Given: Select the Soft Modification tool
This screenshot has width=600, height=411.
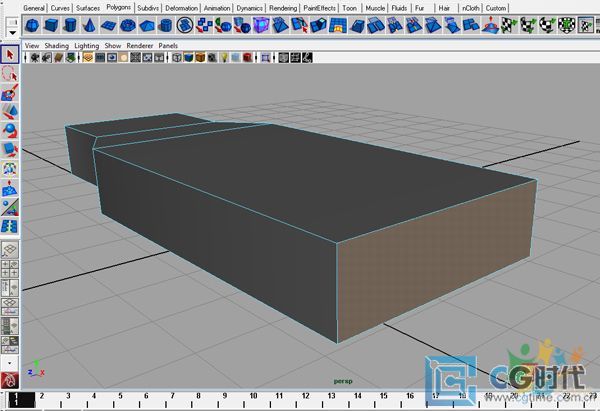Looking at the screenshot, I should coord(10,188).
